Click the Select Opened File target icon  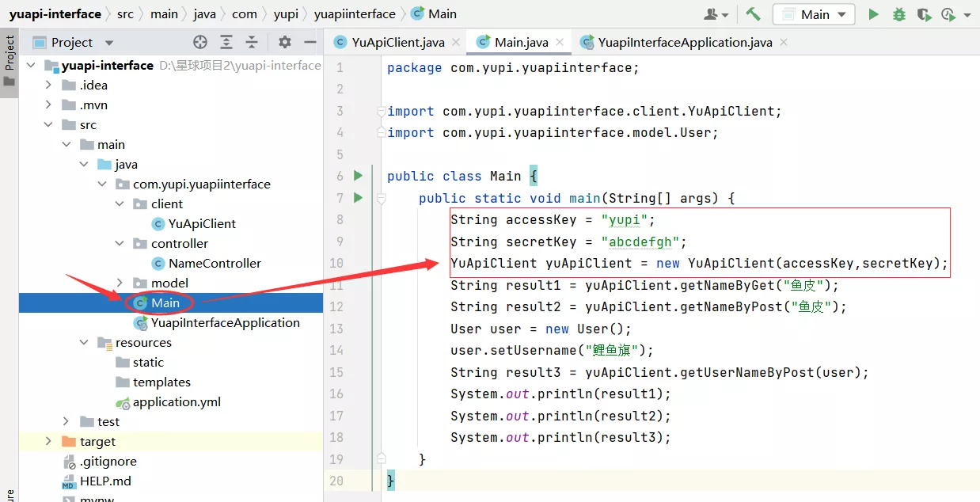[x=200, y=42]
